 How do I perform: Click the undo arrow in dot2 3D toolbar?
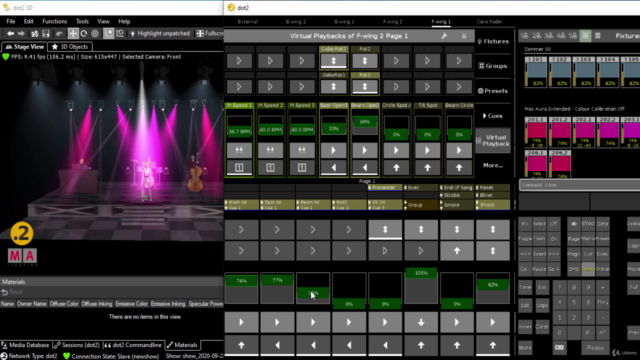pos(59,33)
